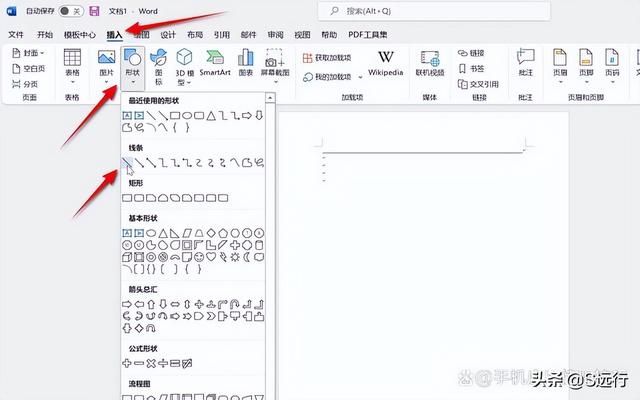Select the Rounded Rectangle under 矩形
The image size is (640, 400).
pos(139,198)
